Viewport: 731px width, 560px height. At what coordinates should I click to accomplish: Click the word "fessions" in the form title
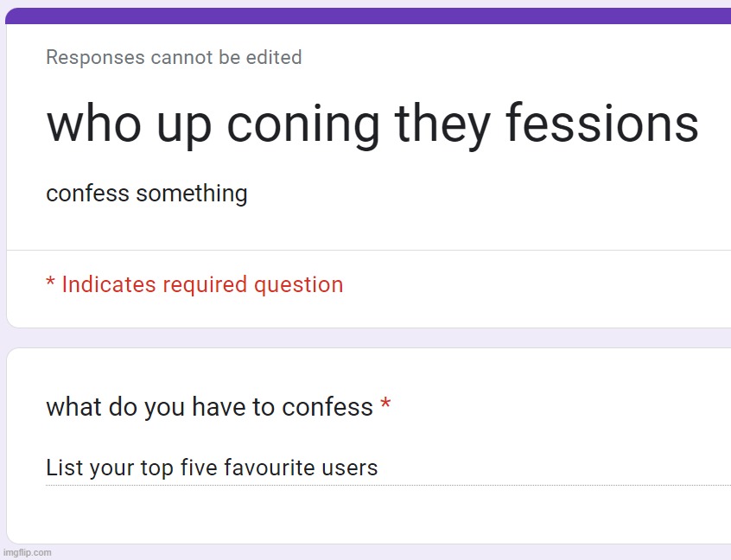(x=602, y=123)
